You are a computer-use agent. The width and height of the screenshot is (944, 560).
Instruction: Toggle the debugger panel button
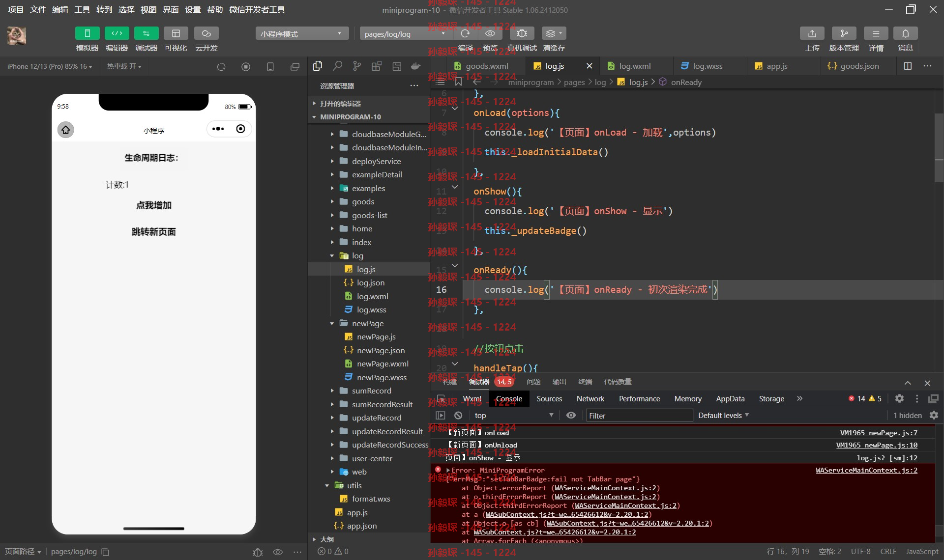point(146,33)
